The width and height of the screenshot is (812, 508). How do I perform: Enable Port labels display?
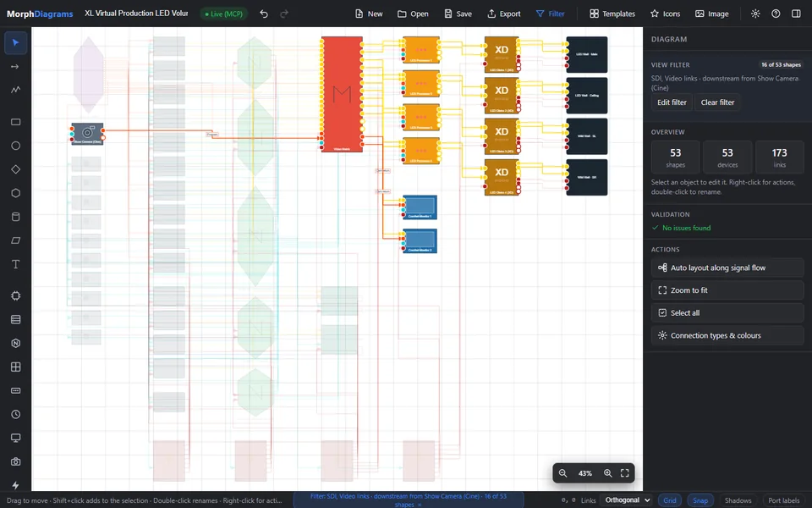coord(783,500)
